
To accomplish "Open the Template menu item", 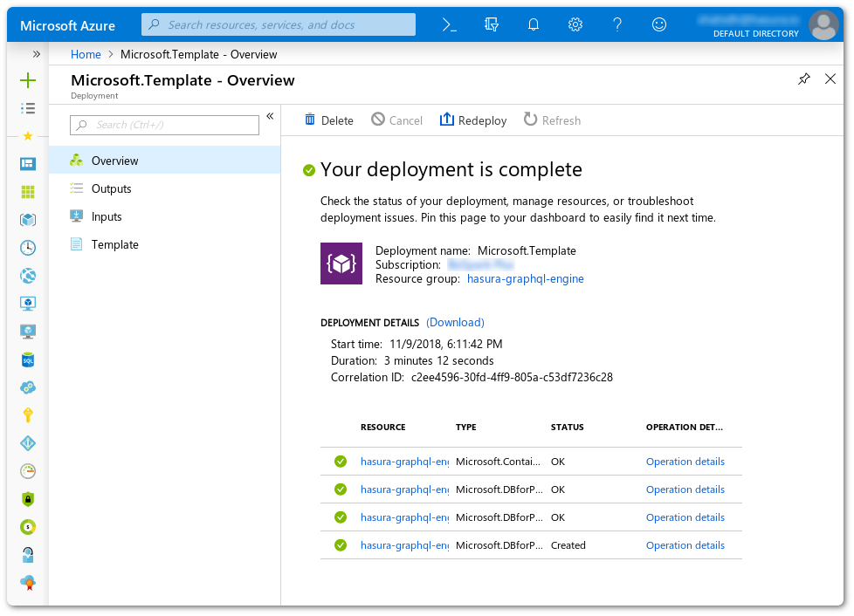I will pyautogui.click(x=164, y=244).
